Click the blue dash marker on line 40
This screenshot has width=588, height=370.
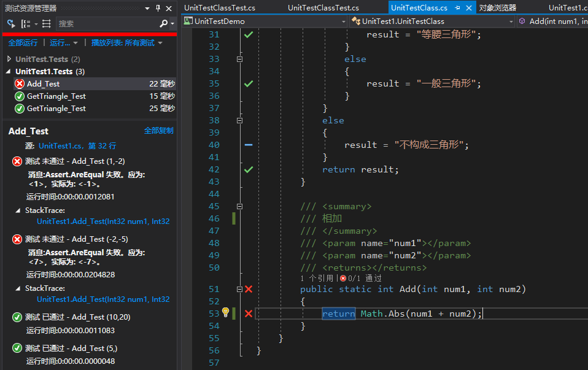coord(249,145)
